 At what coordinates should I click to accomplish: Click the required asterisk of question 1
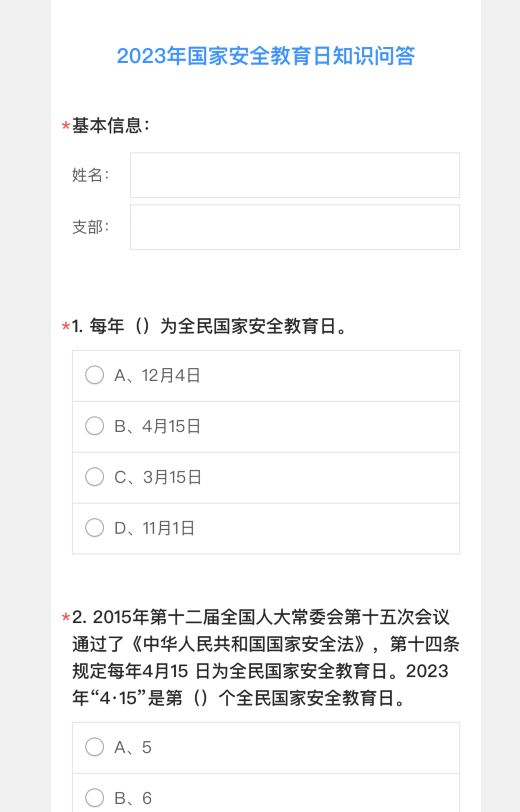click(x=66, y=328)
